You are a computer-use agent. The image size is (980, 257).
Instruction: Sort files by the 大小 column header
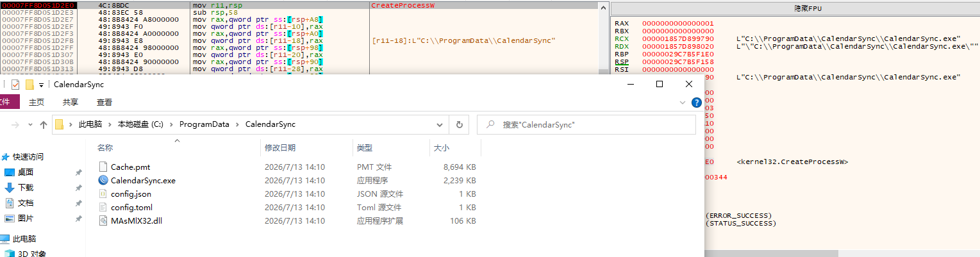pyautogui.click(x=442, y=147)
